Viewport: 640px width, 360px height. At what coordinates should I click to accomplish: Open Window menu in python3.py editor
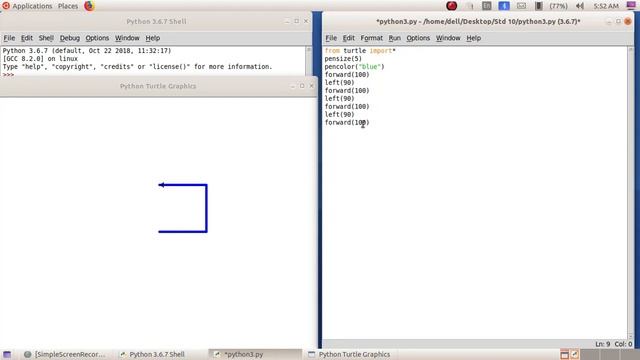[448, 38]
